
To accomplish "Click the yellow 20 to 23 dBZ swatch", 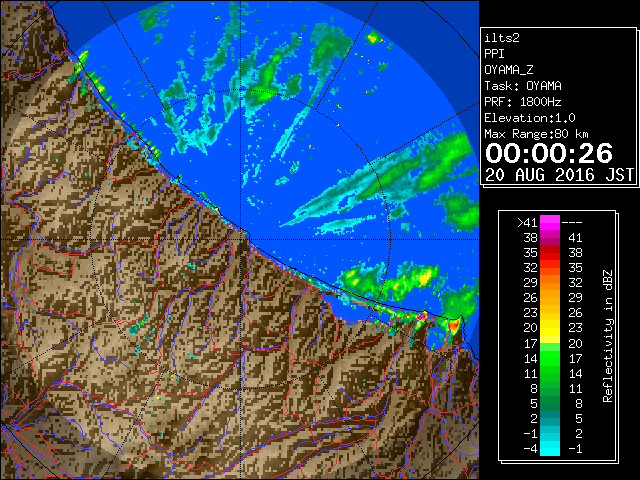I will pyautogui.click(x=549, y=328).
